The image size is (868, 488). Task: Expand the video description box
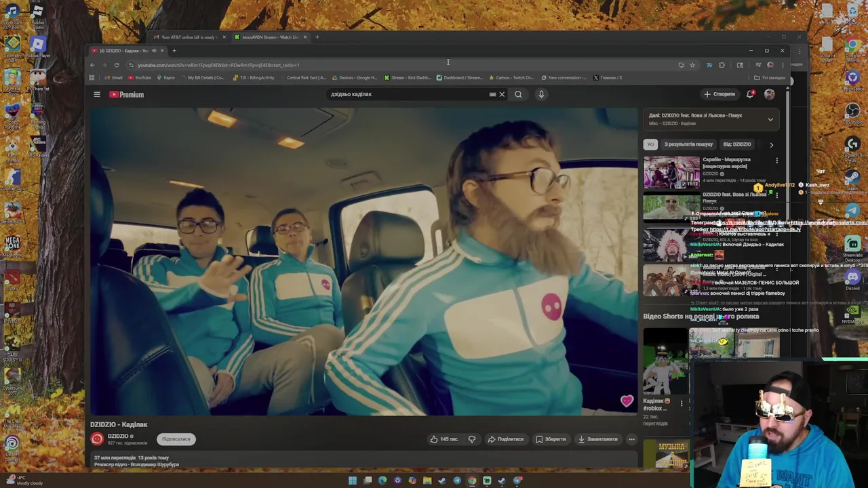point(365,461)
